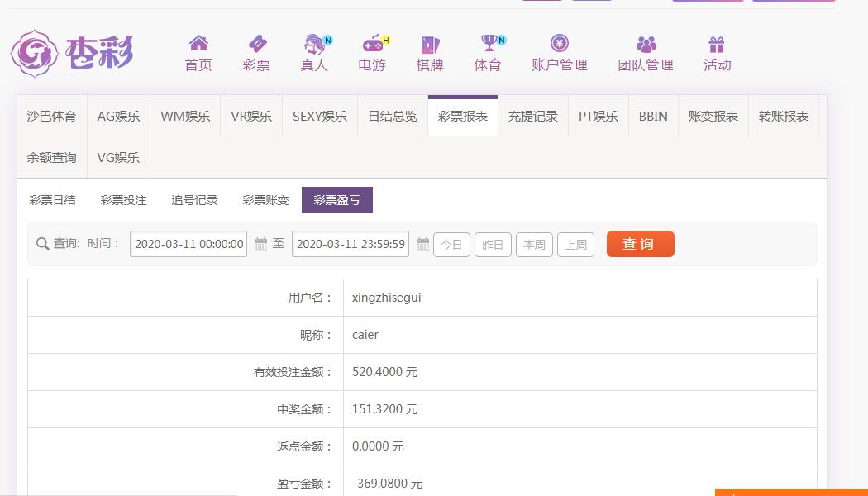Click the 用户名 label
The width and height of the screenshot is (868, 496).
310,298
